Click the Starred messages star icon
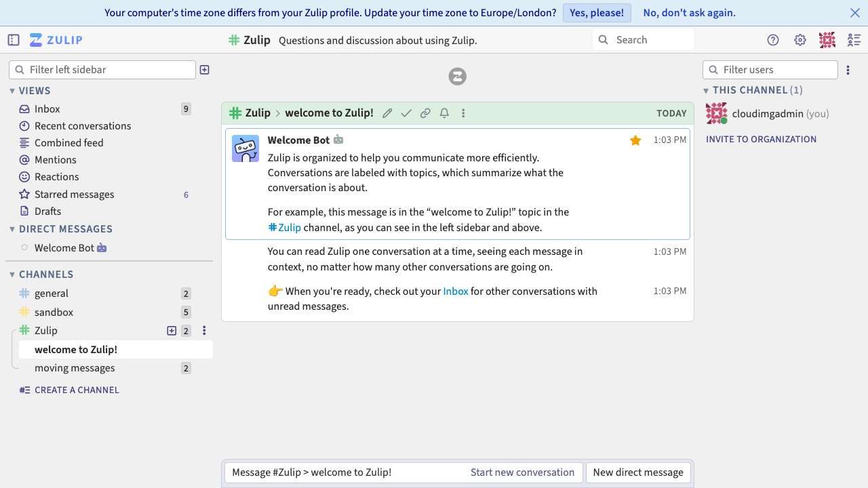Image resolution: width=868 pixels, height=488 pixels. (24, 195)
